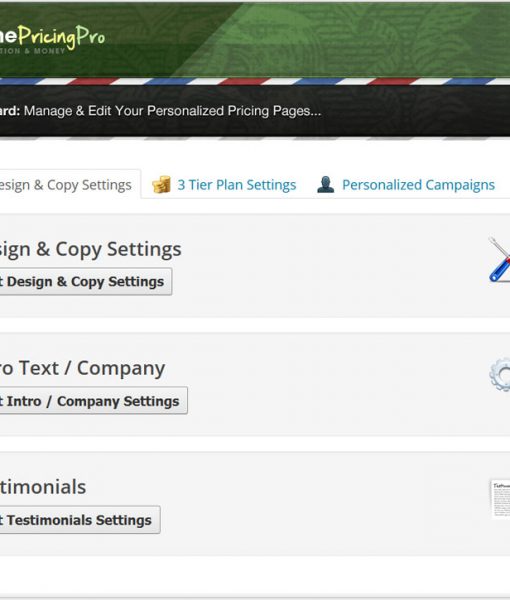Click the Manage & Edit banner text
Screen dimensions: 510x600
tap(173, 111)
